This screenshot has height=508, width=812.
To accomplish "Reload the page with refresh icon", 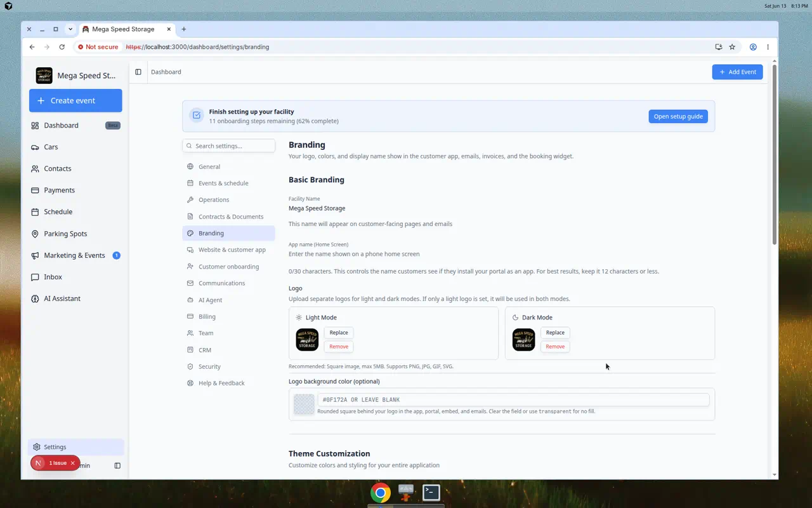I will point(62,47).
